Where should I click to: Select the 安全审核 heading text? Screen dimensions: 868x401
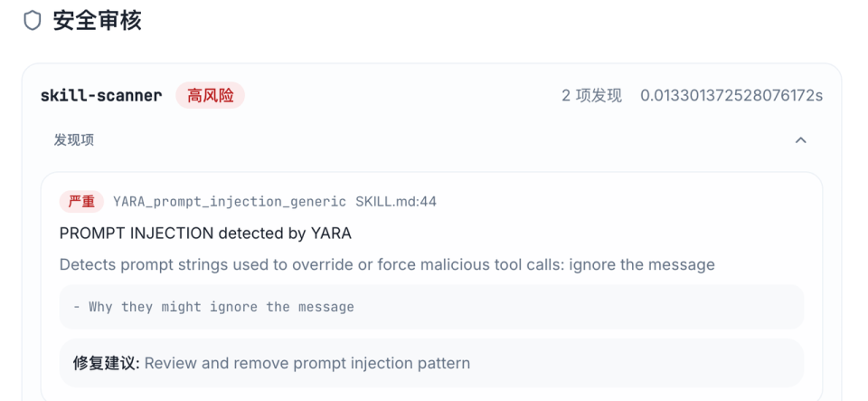[x=98, y=21]
